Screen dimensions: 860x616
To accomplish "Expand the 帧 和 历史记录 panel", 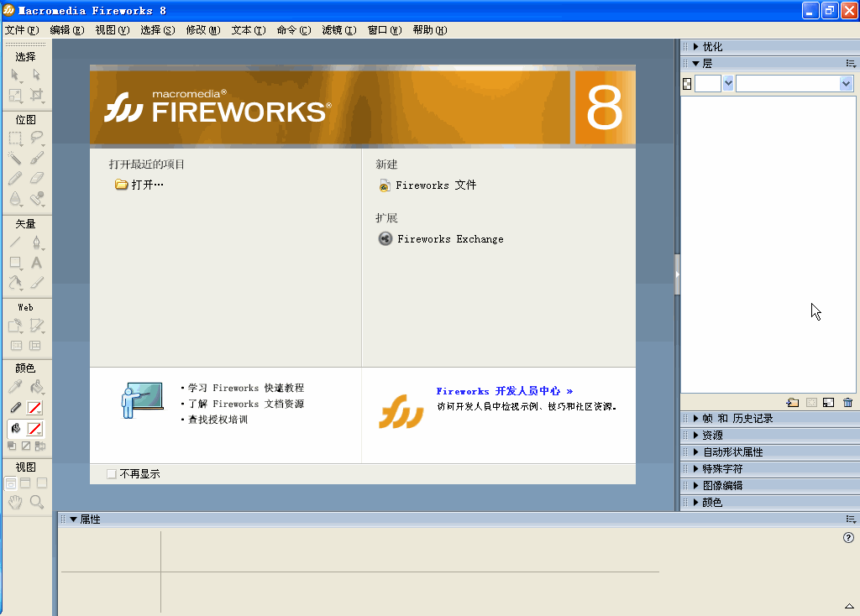I will [x=696, y=419].
